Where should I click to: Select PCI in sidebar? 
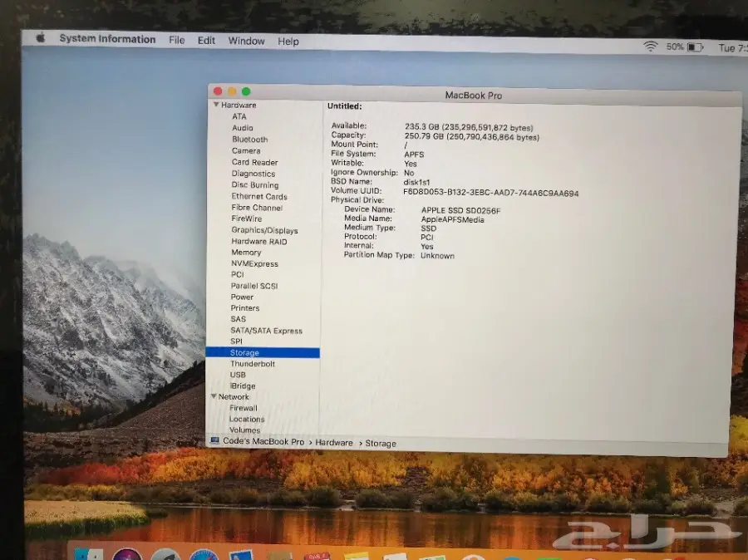(237, 275)
